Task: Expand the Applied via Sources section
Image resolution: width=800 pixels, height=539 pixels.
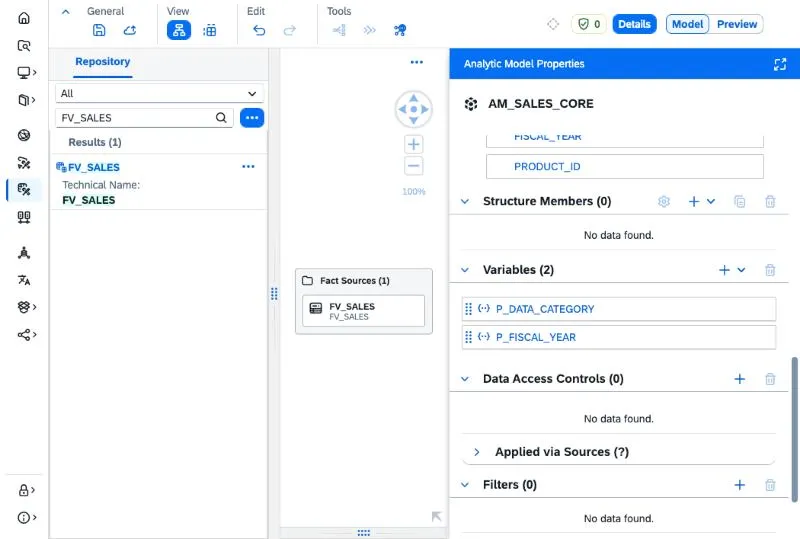Action: click(x=477, y=452)
